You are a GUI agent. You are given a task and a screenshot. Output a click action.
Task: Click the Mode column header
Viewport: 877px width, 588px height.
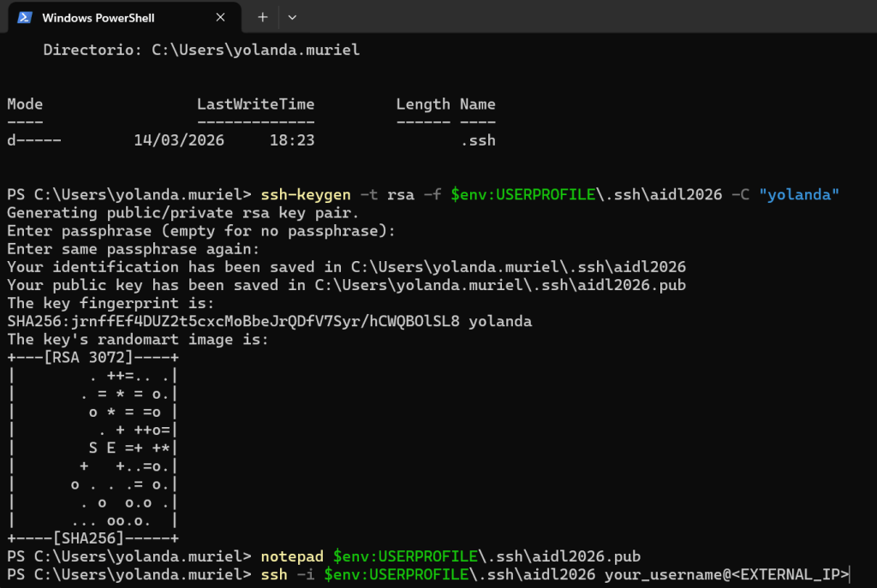click(x=25, y=104)
